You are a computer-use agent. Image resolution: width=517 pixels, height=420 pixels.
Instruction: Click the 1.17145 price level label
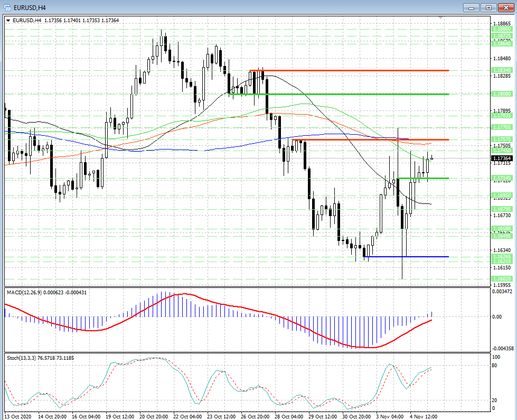tap(502, 178)
